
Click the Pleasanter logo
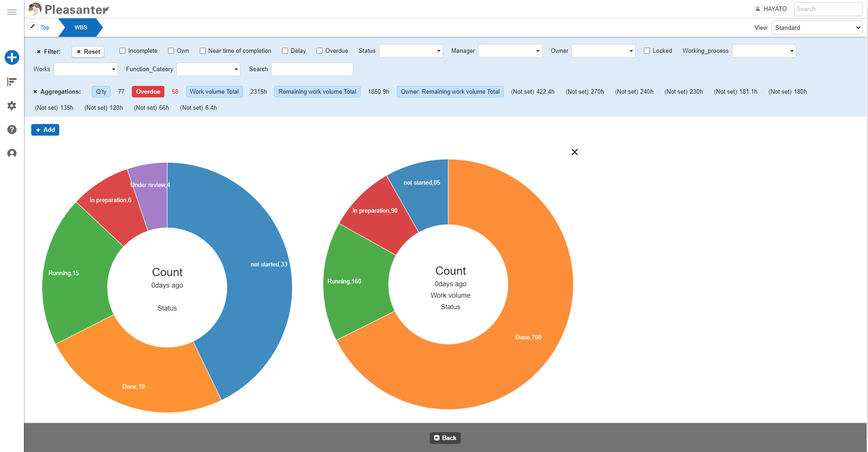tap(69, 9)
